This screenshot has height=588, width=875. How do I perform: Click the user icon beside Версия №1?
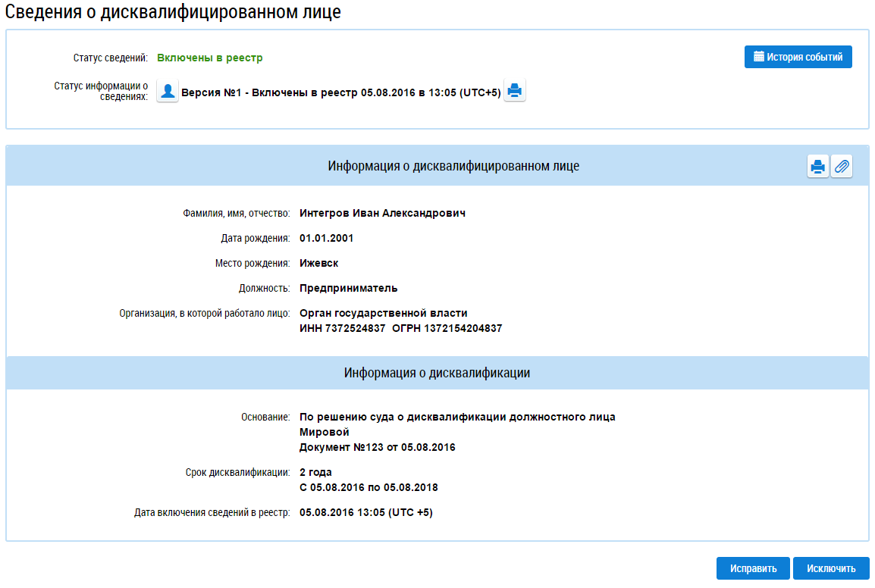coord(168,91)
